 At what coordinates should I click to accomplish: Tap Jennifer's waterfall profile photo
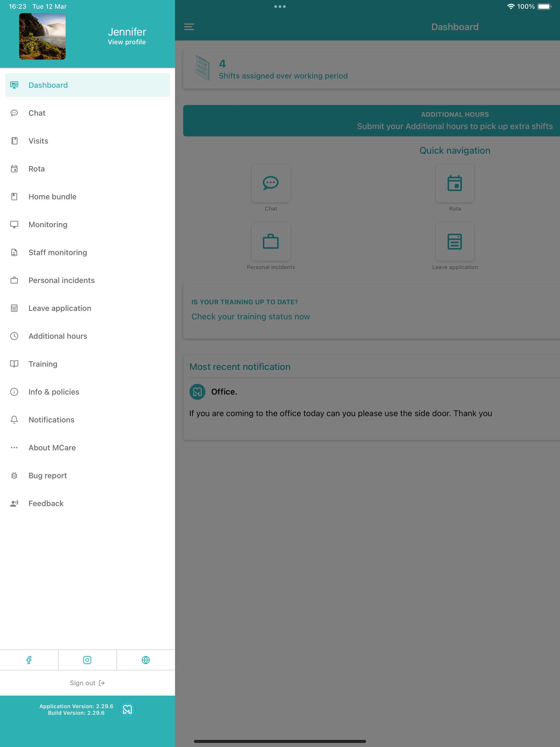click(x=42, y=36)
